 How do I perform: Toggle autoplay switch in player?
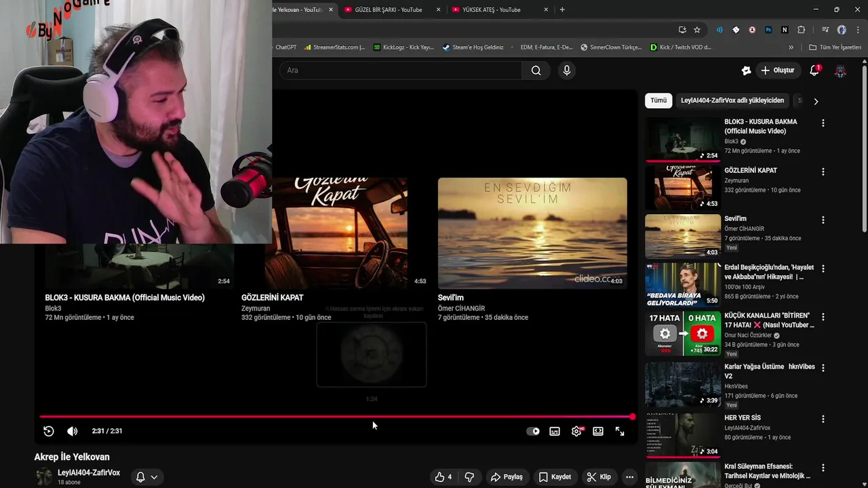coord(533,431)
